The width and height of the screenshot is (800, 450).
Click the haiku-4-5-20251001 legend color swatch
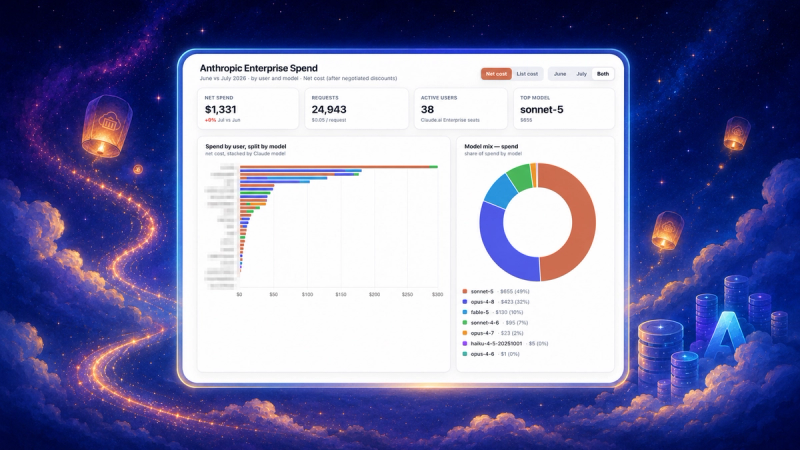click(465, 343)
